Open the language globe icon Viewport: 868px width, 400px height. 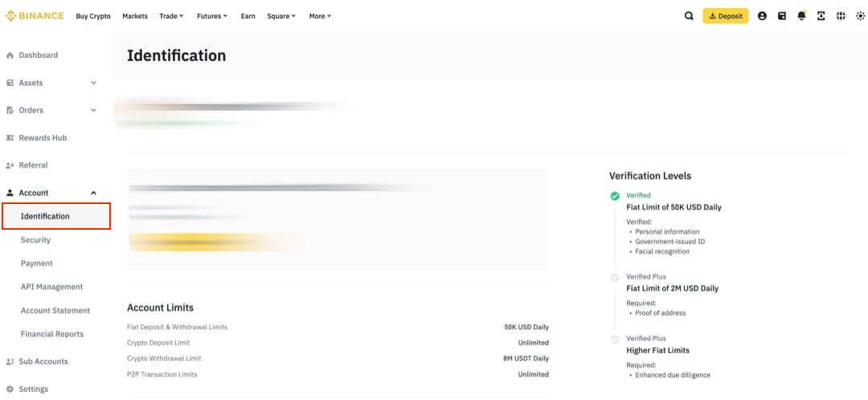click(841, 16)
